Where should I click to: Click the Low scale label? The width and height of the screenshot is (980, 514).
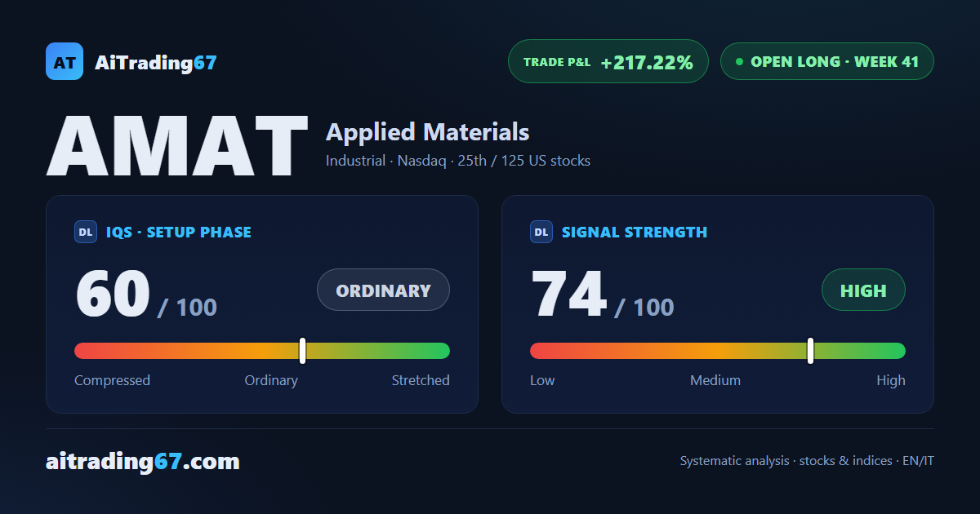coord(542,380)
